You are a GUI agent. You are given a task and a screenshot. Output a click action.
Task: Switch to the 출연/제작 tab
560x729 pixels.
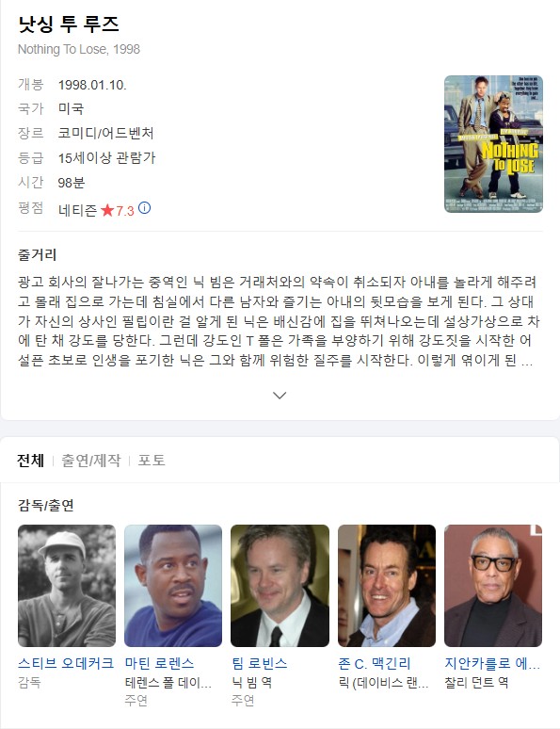[x=91, y=461]
